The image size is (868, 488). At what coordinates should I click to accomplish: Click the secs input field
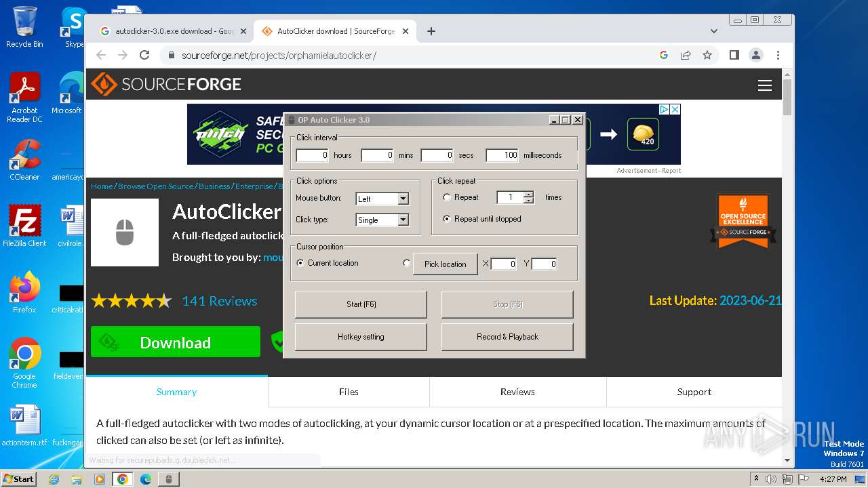[437, 155]
